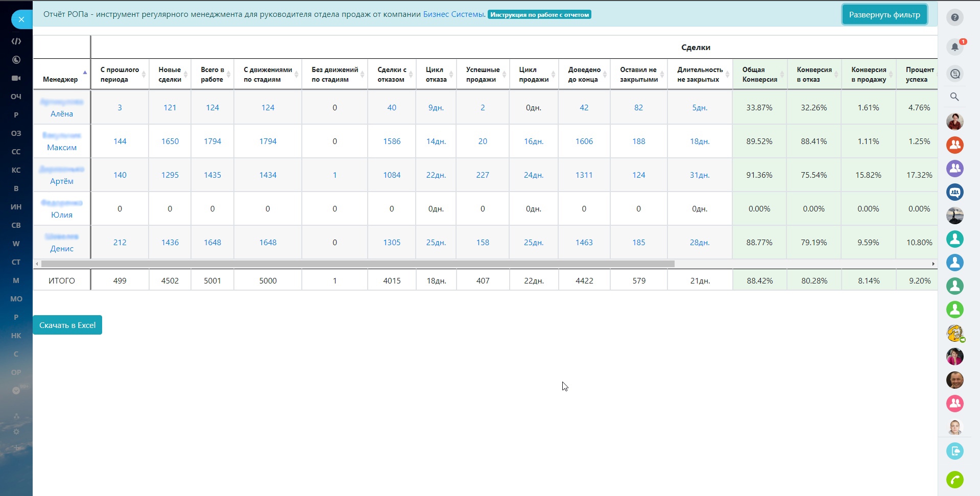Image resolution: width=980 pixels, height=496 pixels.
Task: Open the Бизнес Системы link
Action: (x=453, y=14)
